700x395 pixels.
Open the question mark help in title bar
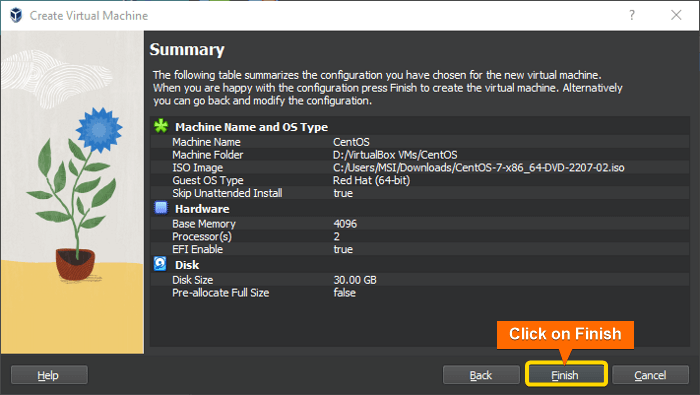pyautogui.click(x=632, y=15)
